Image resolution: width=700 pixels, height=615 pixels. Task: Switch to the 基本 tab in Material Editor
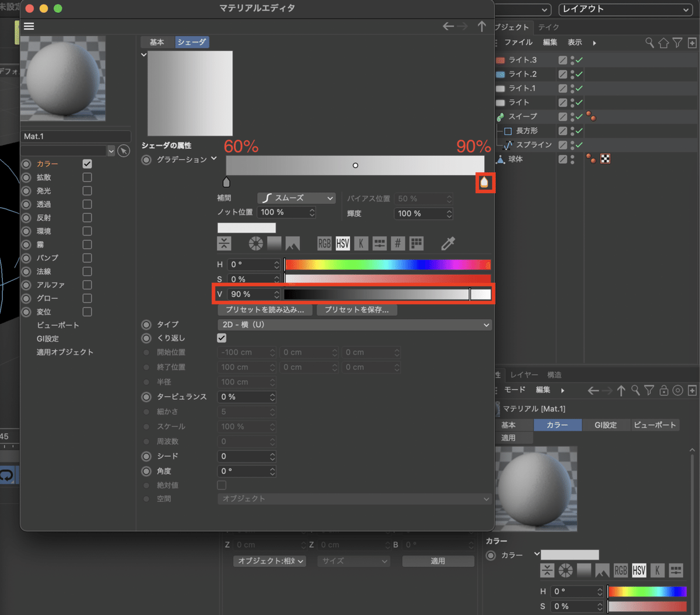click(157, 42)
